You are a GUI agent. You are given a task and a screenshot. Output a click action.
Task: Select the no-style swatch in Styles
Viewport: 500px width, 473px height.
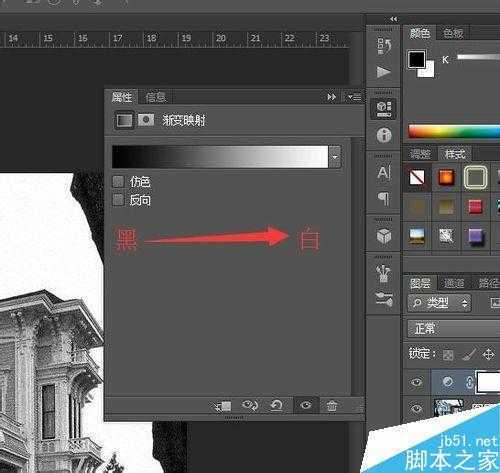(x=417, y=177)
